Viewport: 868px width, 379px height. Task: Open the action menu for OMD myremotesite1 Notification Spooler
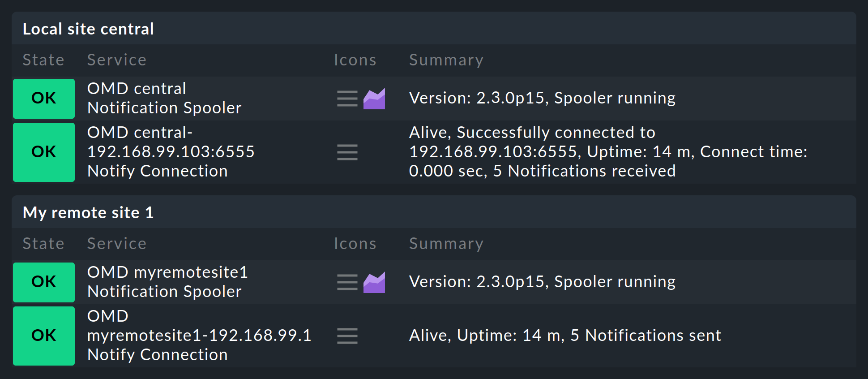346,282
